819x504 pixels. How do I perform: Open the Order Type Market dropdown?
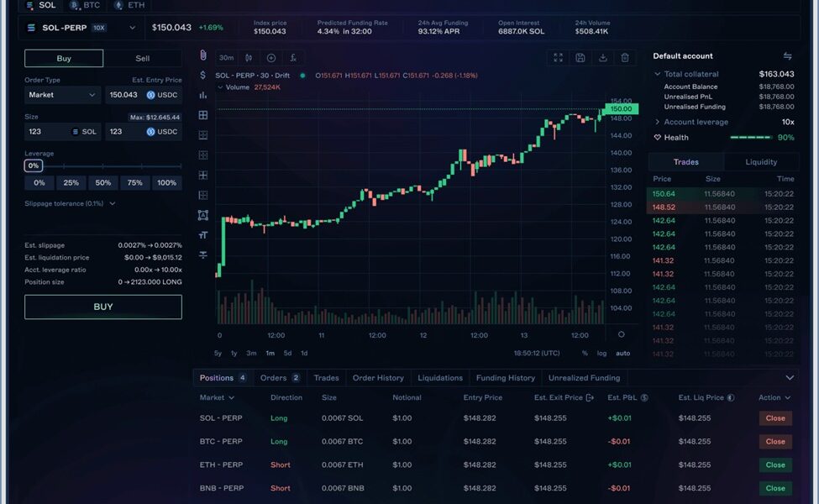click(60, 95)
